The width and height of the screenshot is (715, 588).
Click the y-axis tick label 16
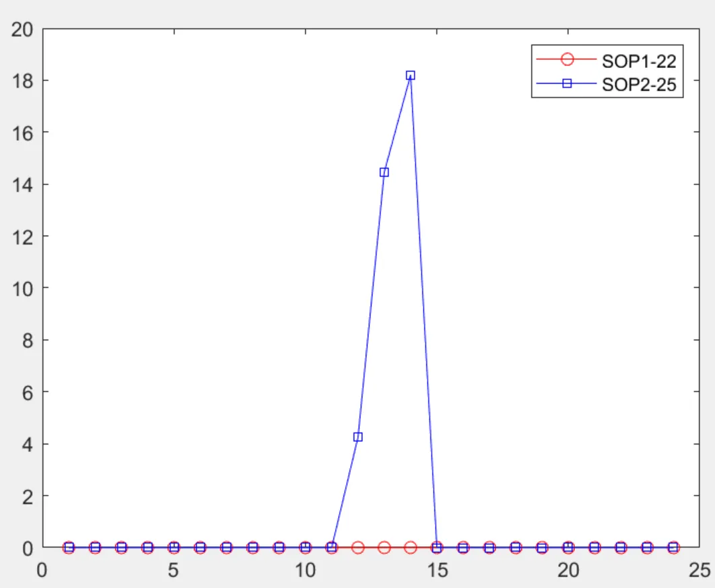point(23,133)
